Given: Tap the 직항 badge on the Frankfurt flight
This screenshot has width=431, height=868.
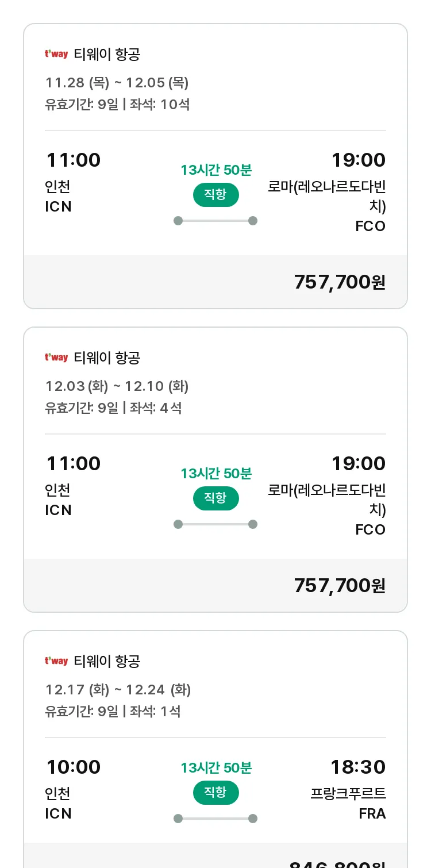Looking at the screenshot, I should (215, 793).
